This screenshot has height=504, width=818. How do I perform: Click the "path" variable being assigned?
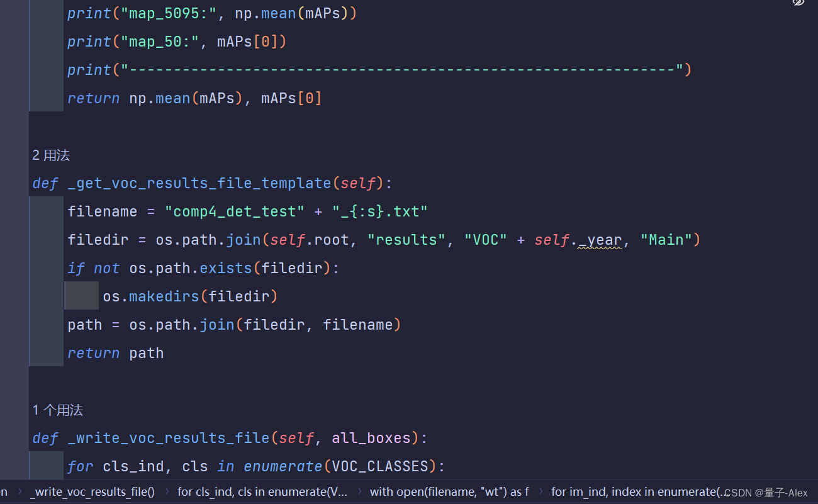[x=85, y=325]
